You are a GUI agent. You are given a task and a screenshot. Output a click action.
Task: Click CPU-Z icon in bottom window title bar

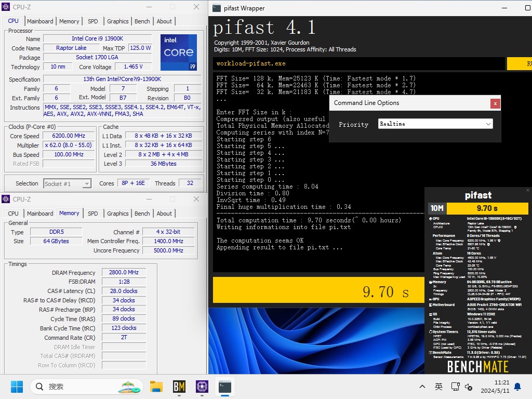point(6,199)
